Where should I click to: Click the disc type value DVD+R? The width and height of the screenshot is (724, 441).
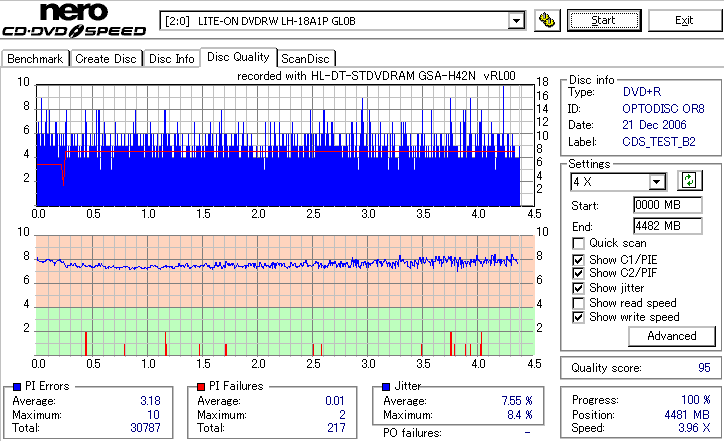click(642, 92)
